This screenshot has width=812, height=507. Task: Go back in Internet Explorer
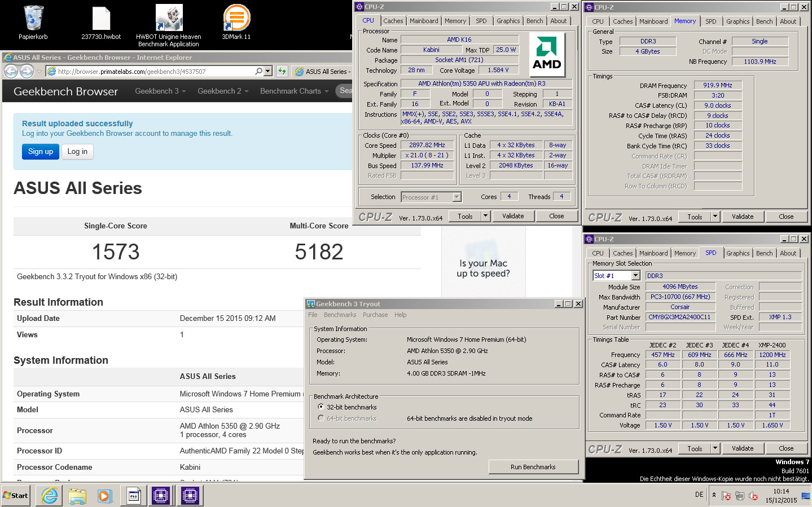(11, 72)
